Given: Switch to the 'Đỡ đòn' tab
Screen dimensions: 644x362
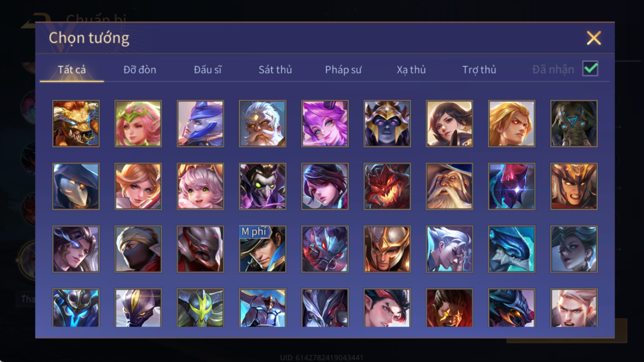Looking at the screenshot, I should [x=139, y=70].
